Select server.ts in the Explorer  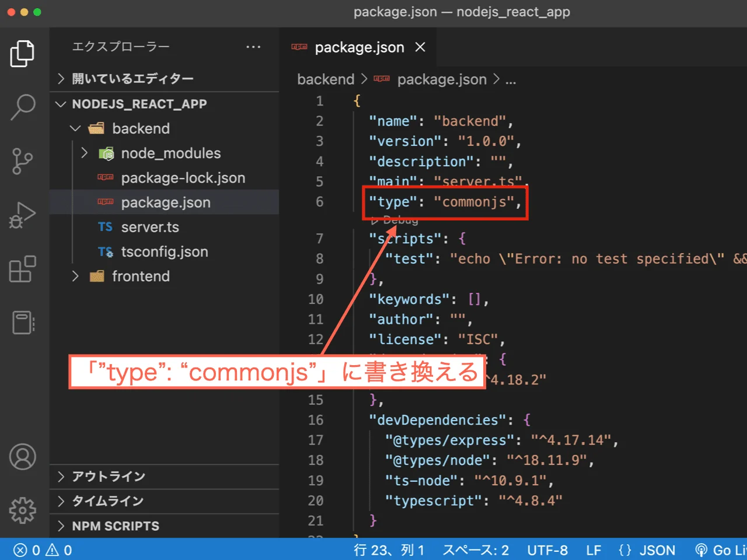pyautogui.click(x=150, y=227)
